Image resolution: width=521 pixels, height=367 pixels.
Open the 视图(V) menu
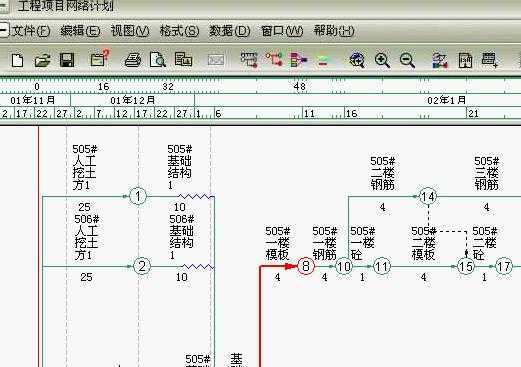[x=130, y=31]
